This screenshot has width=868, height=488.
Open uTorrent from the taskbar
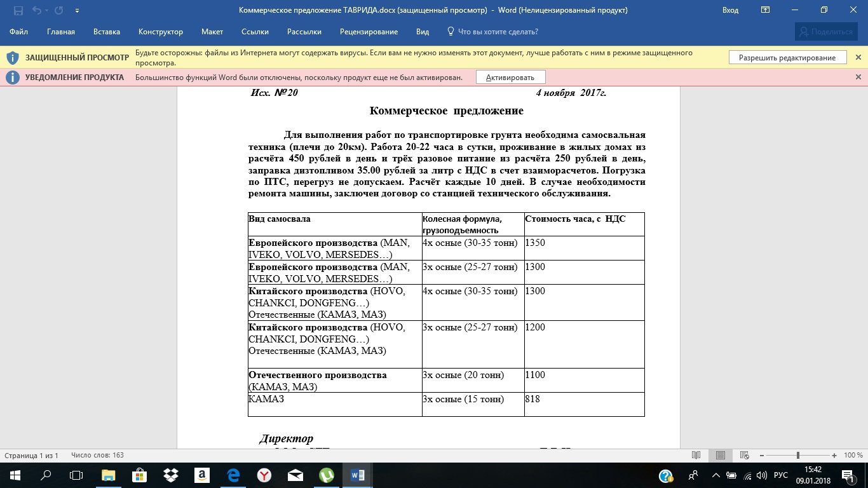coord(326,475)
